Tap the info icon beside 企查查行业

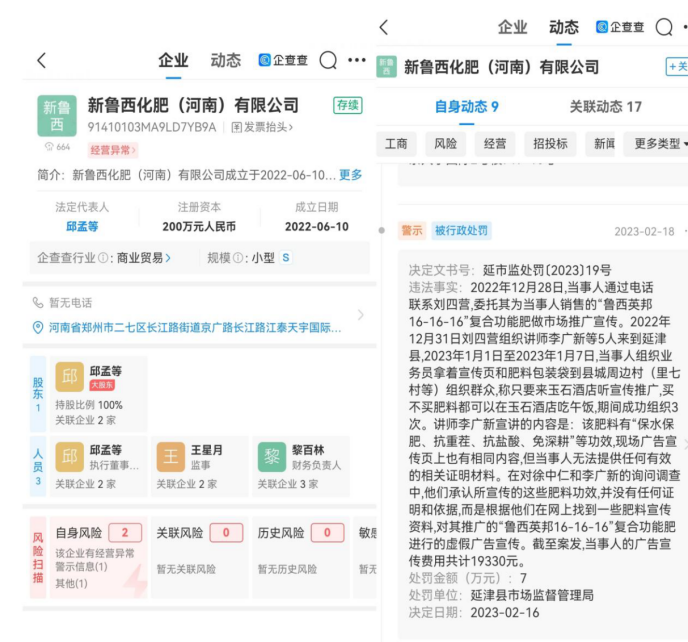(x=103, y=258)
